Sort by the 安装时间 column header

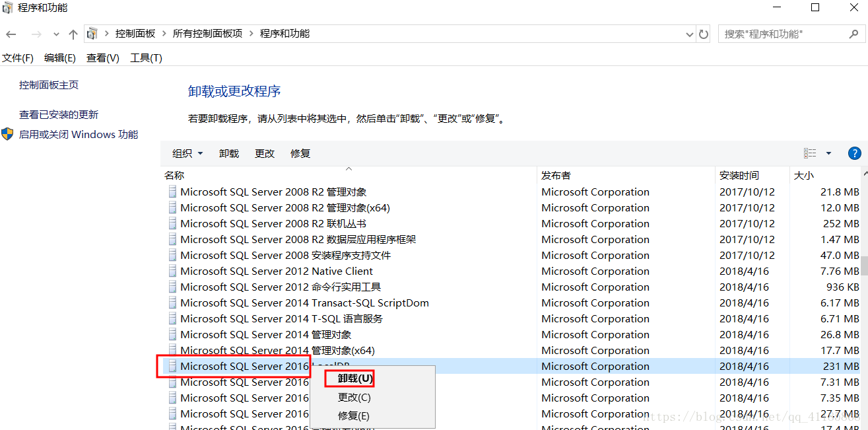click(x=752, y=176)
